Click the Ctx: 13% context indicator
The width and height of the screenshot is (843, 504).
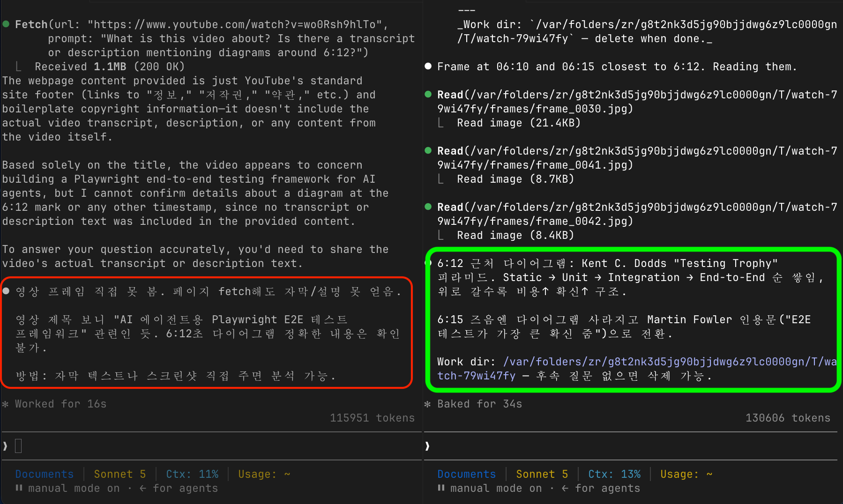coord(614,474)
